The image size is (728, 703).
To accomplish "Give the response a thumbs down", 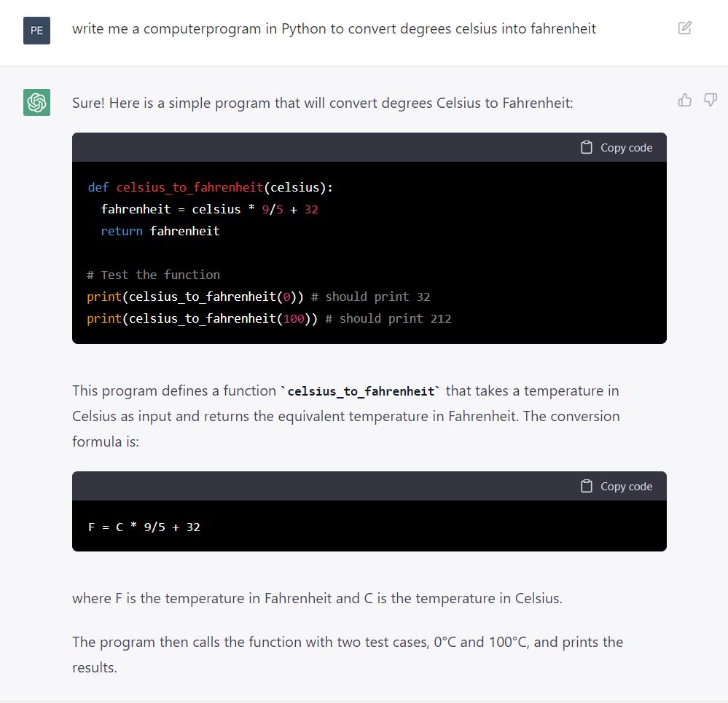I will pyautogui.click(x=711, y=100).
